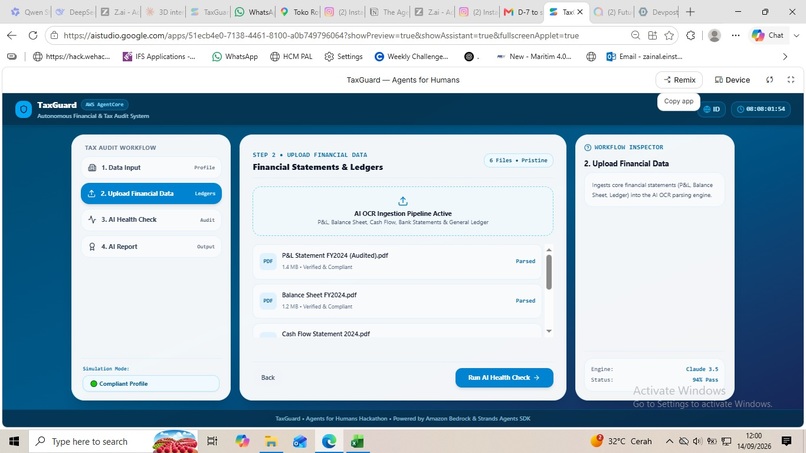Click the Parsed status of Balance Sheet
Screen dimensions: 806x453
(525, 301)
